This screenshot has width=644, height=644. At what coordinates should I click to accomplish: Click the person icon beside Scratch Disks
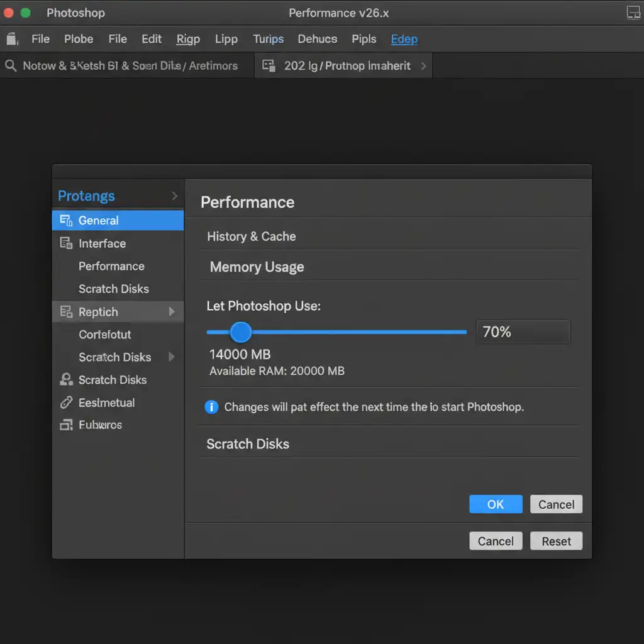[66, 380]
